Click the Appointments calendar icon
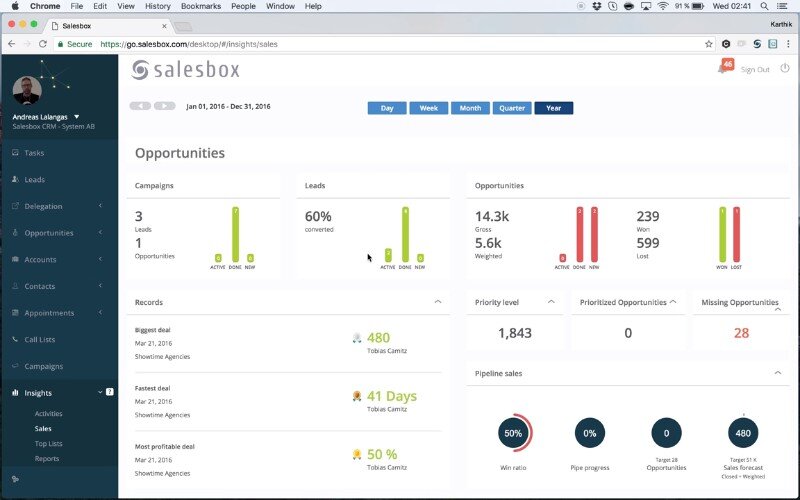The height and width of the screenshot is (500, 800). 15,313
